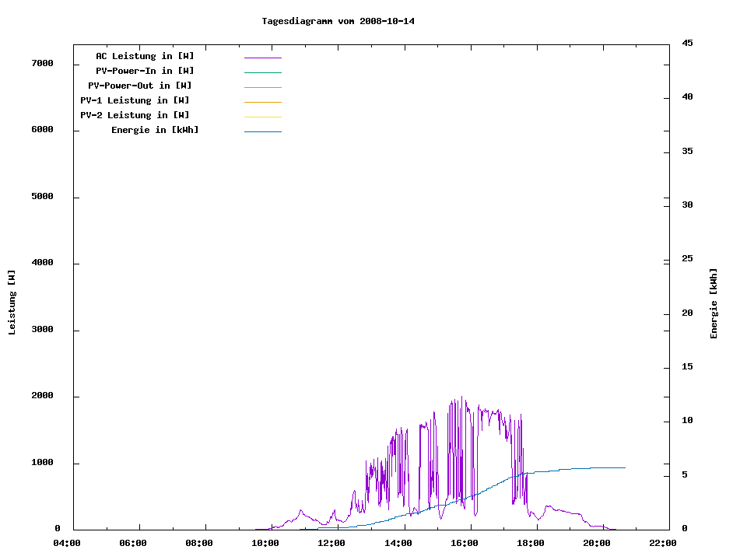
Task: Click the 45 value on the right axis
Action: pyautogui.click(x=688, y=43)
